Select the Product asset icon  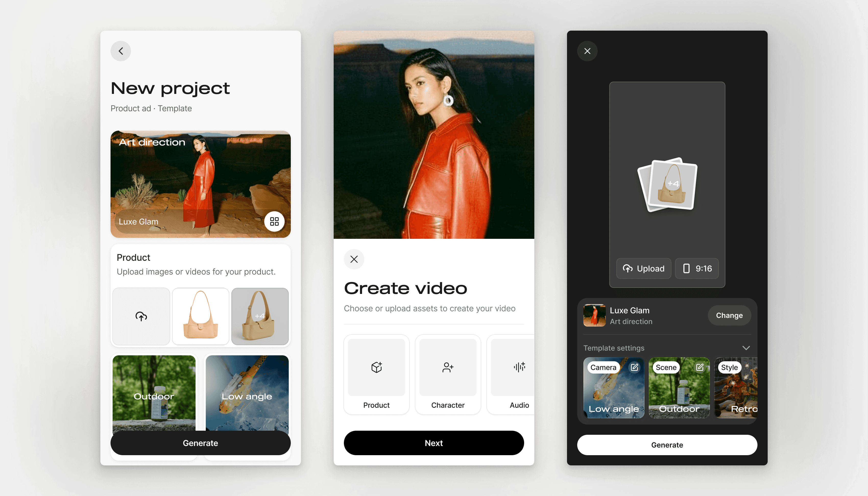[376, 367]
